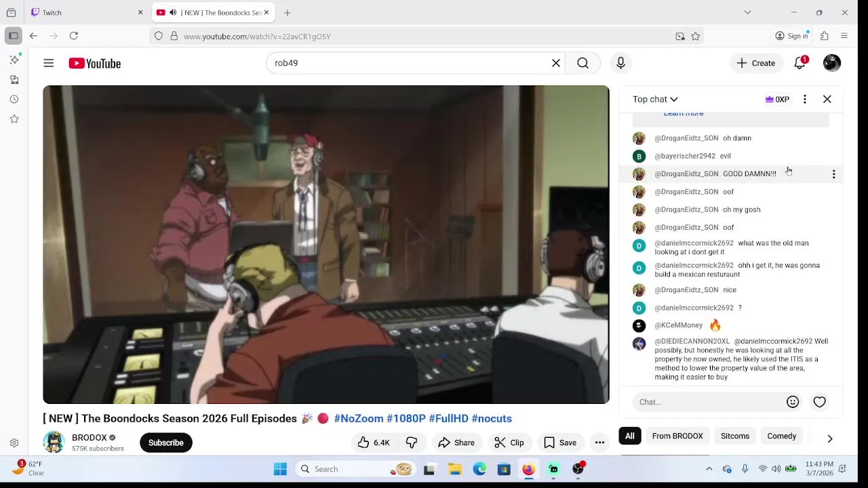Go back in browser history
Screen dimensions: 868x488
click(x=33, y=36)
